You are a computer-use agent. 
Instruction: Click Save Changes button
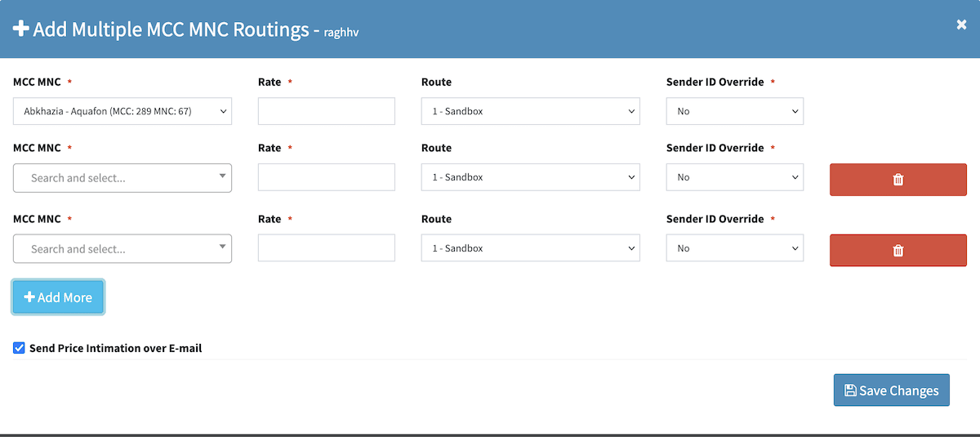pos(891,390)
